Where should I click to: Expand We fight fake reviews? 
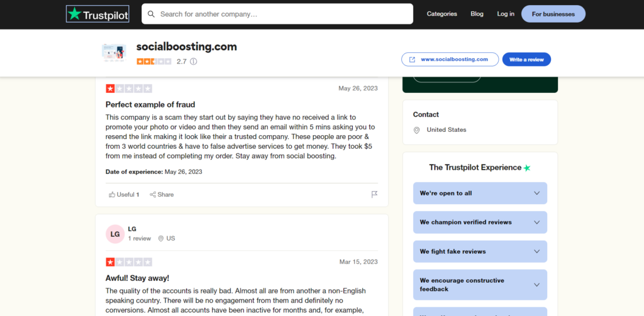click(480, 251)
